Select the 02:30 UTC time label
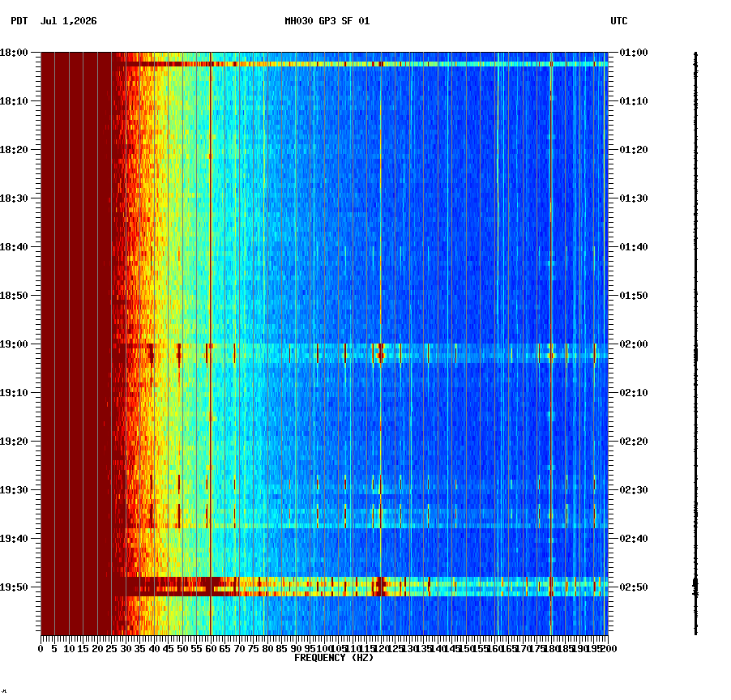The height and width of the screenshot is (700, 731). pyautogui.click(x=634, y=490)
